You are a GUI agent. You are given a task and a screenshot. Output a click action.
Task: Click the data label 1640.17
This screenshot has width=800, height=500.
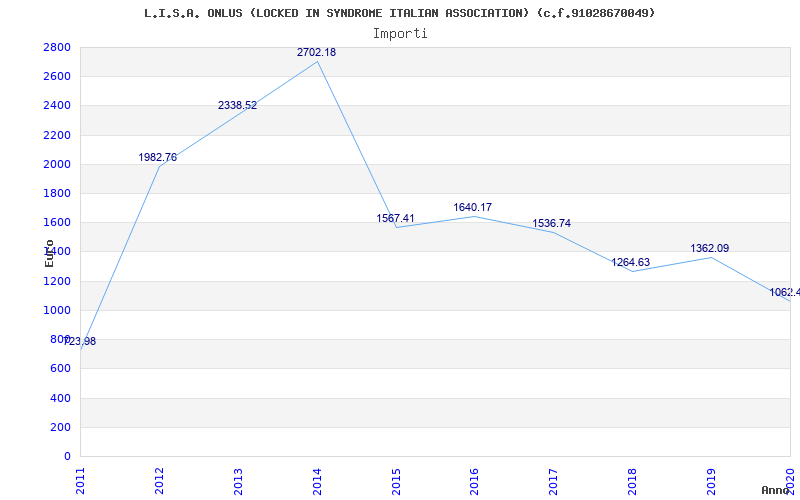(472, 207)
